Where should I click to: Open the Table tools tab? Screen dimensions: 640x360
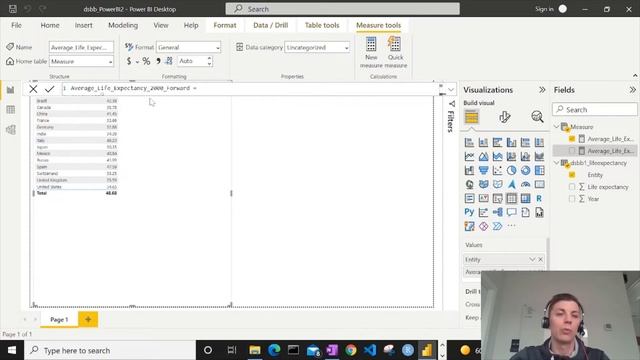322,25
